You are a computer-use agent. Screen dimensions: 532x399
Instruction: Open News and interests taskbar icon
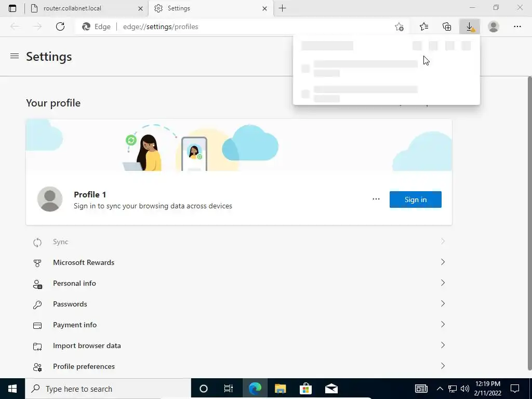point(421,389)
